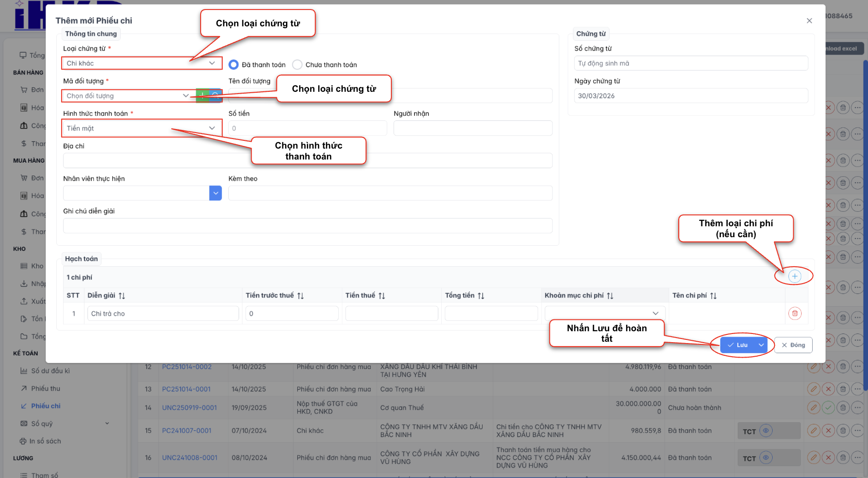Click the sort arrows beside Tổng tiền

click(x=481, y=296)
